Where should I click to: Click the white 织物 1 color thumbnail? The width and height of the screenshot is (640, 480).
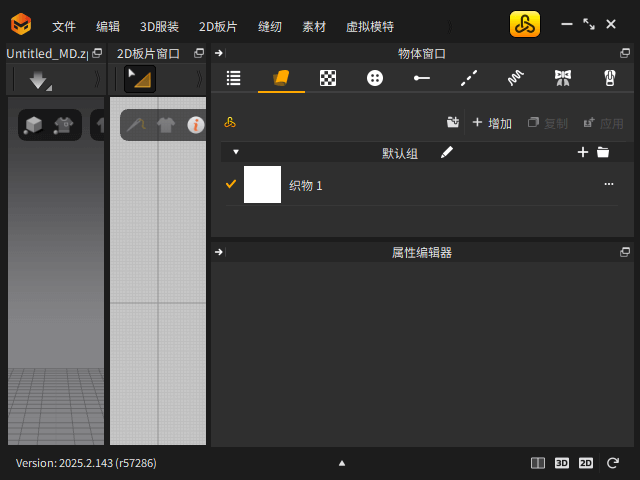(x=263, y=185)
